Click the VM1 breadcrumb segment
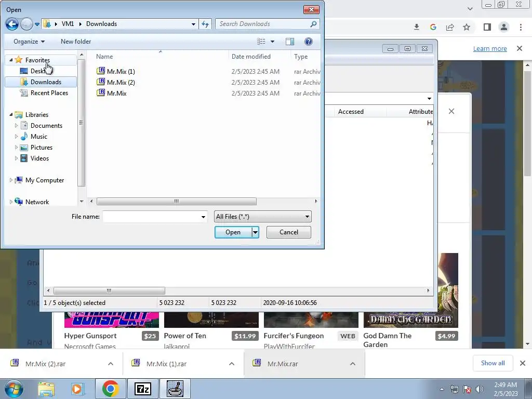Screen dimensions: 532x399 (68, 24)
